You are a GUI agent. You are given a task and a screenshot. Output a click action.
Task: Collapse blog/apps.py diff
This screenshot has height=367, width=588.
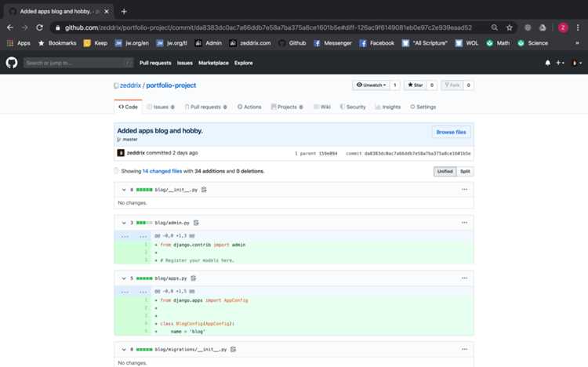tap(124, 278)
